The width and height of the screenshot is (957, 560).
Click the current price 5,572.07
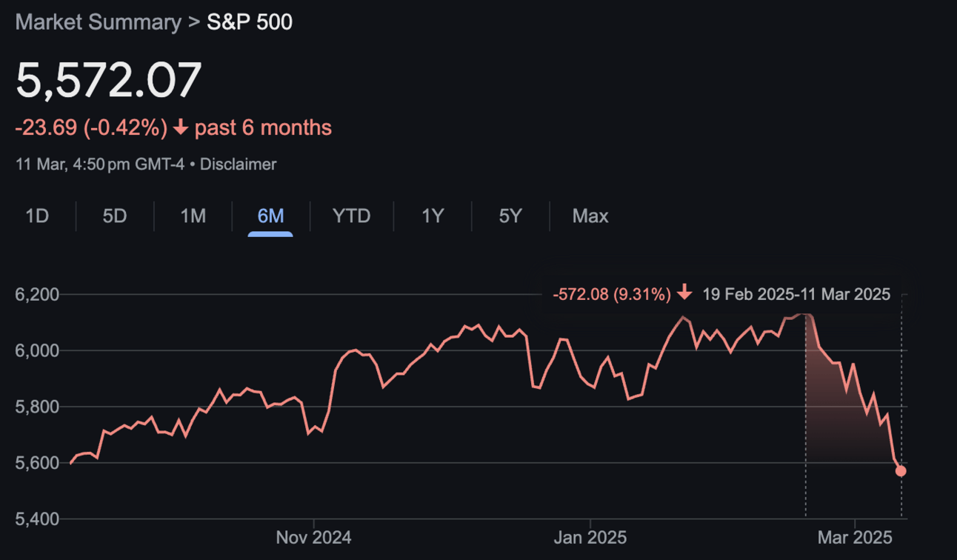coord(109,80)
